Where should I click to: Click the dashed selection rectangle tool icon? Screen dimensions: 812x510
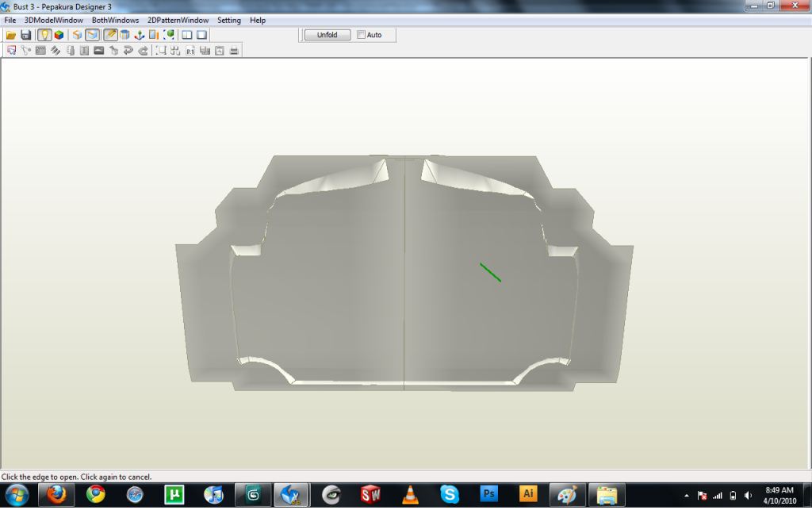(161, 50)
